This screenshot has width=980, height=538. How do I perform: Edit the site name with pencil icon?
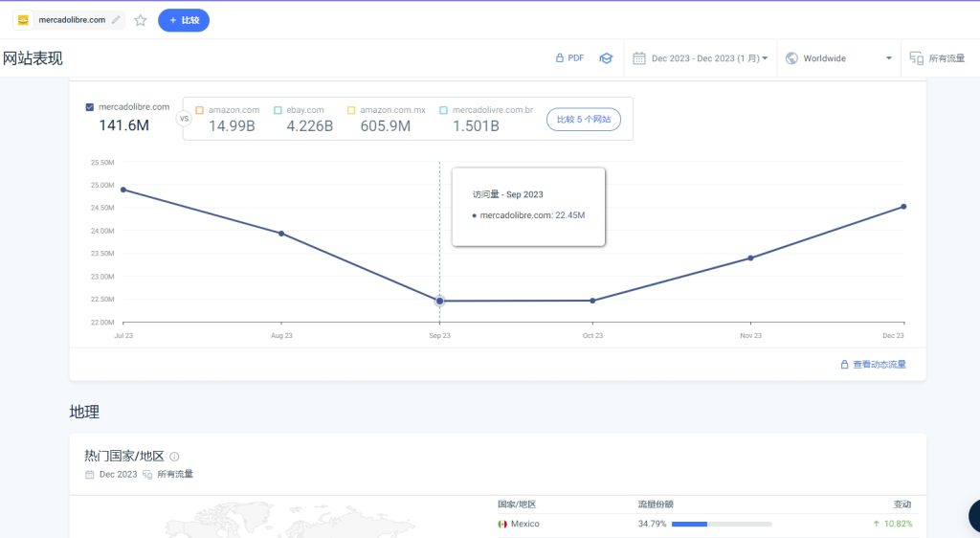pyautogui.click(x=116, y=20)
